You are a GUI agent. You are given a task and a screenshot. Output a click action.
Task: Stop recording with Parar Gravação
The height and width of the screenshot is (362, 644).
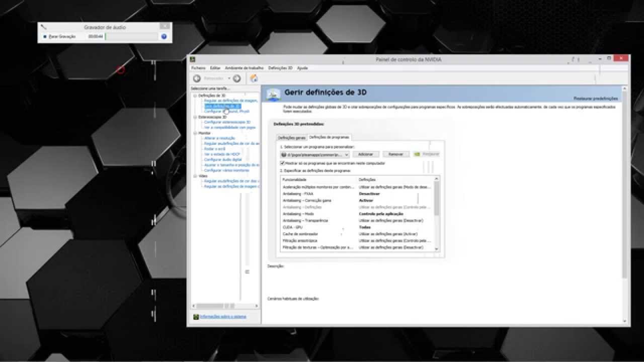click(59, 37)
